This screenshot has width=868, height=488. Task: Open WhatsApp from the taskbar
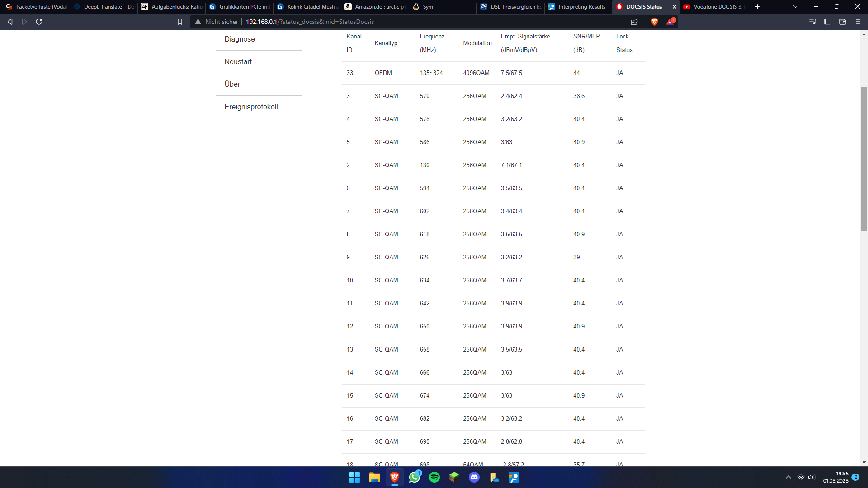[x=415, y=477]
